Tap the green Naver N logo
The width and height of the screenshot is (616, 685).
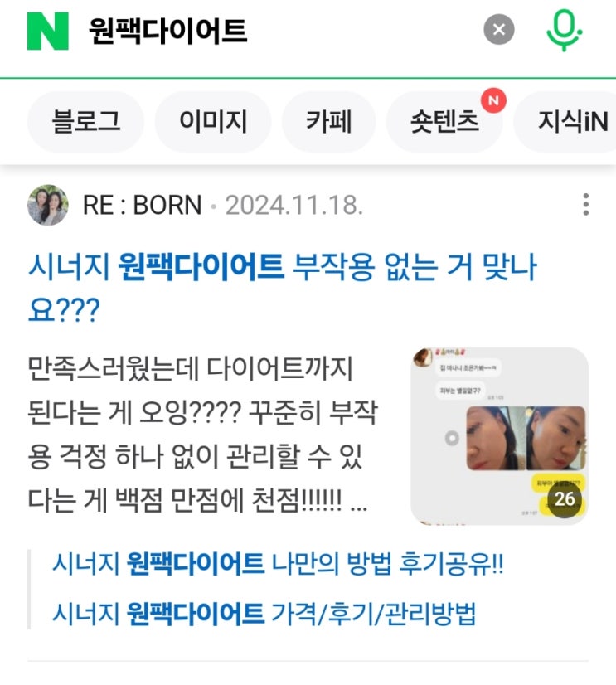(x=47, y=31)
